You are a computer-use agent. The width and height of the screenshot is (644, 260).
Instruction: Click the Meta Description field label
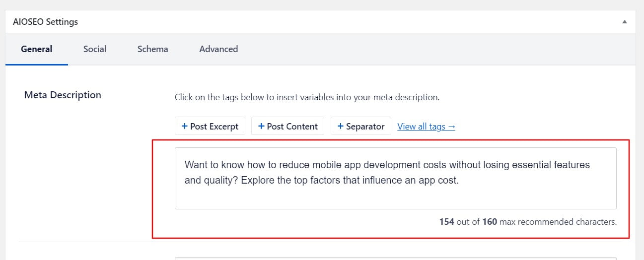coord(63,95)
